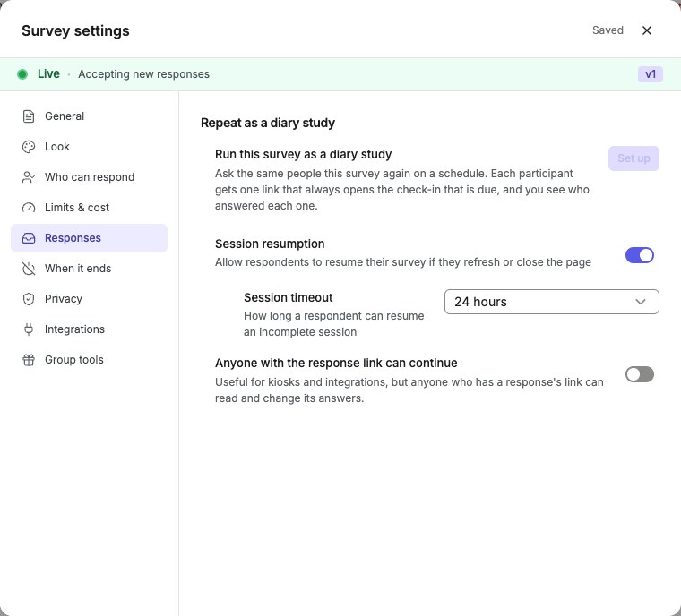Switch to the Privacy section
This screenshot has width=681, height=616.
click(89, 299)
